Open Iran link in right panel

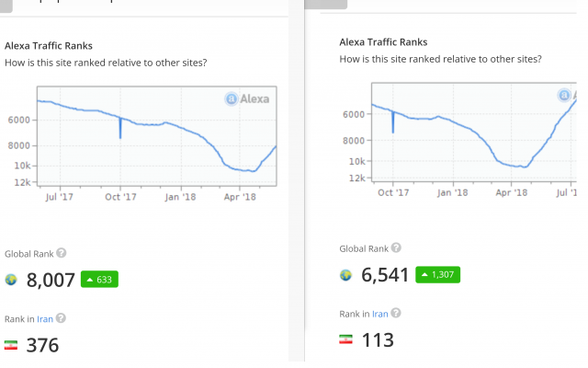pos(379,314)
